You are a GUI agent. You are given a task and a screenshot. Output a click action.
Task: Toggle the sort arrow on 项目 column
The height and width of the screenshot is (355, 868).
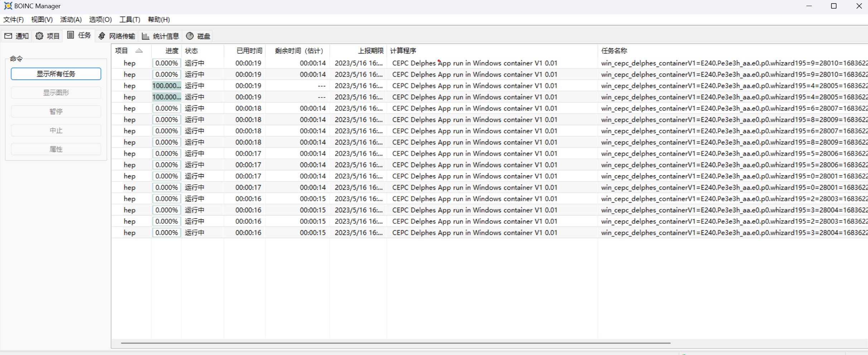coord(139,51)
